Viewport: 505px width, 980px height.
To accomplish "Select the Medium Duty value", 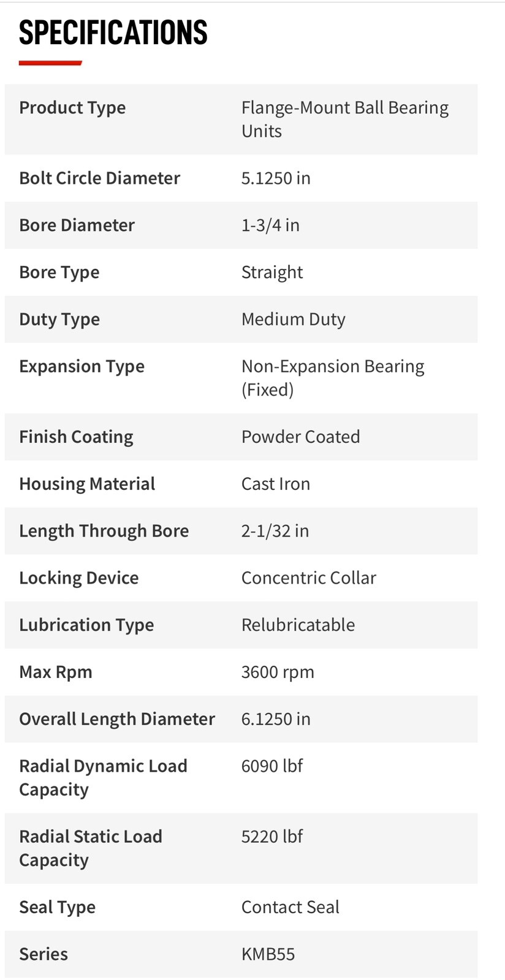I will pyautogui.click(x=294, y=320).
